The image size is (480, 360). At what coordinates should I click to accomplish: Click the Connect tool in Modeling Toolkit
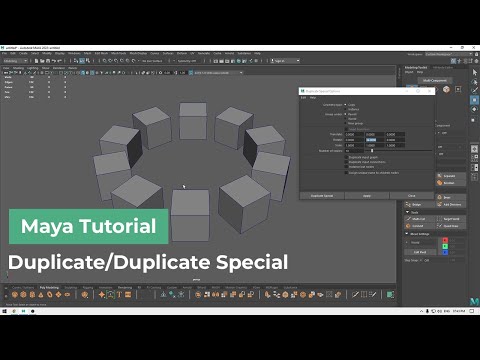point(420,226)
